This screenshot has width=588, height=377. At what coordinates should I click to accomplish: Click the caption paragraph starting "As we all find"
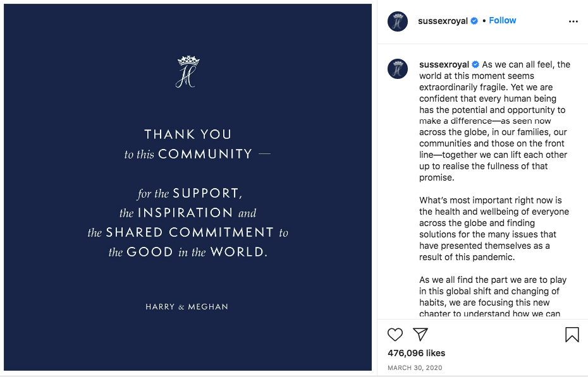(493, 296)
